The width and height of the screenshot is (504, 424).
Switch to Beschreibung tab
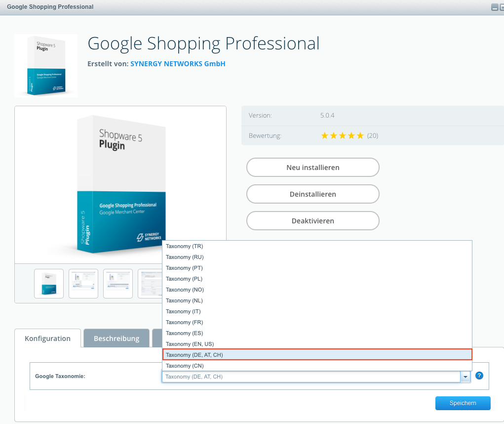tap(116, 339)
